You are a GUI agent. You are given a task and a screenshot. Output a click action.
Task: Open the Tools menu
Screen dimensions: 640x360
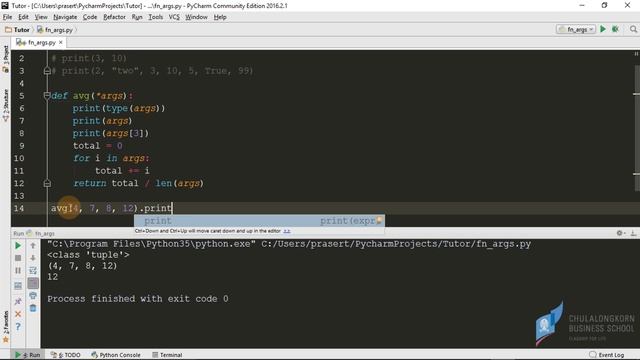(x=156, y=17)
